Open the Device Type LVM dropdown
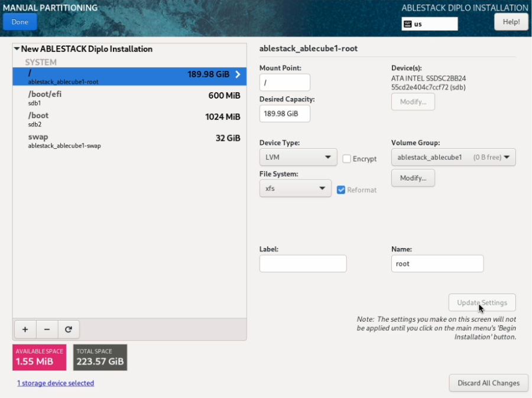This screenshot has width=532, height=398. [x=298, y=158]
